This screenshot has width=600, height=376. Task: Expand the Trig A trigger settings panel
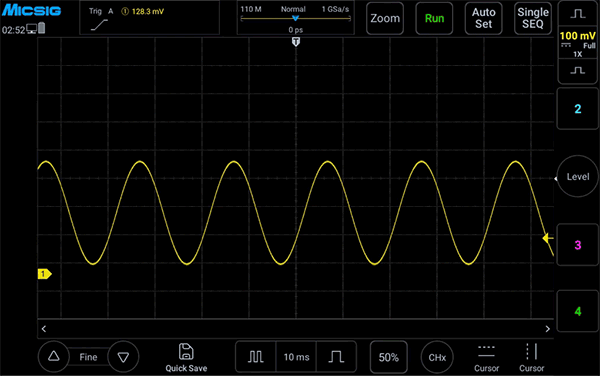[x=150, y=18]
